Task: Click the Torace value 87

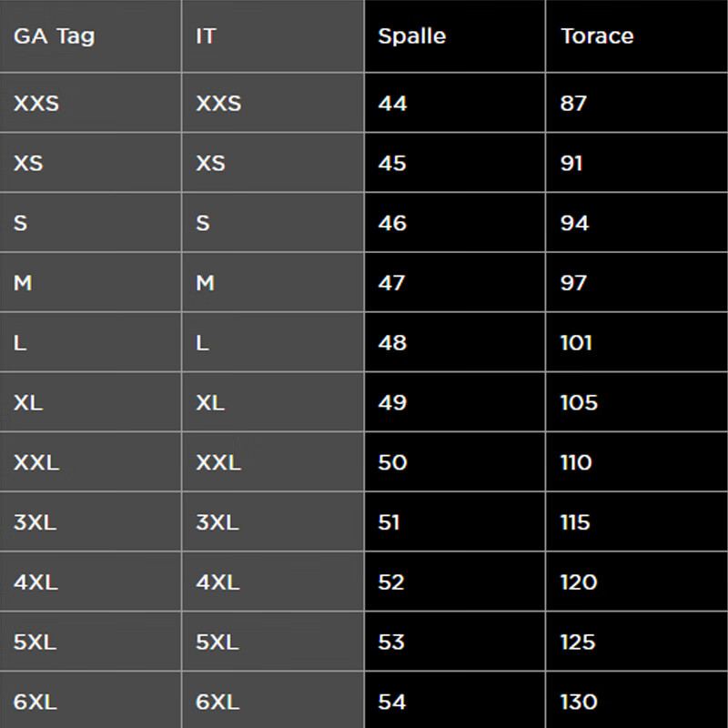Action: (x=573, y=104)
